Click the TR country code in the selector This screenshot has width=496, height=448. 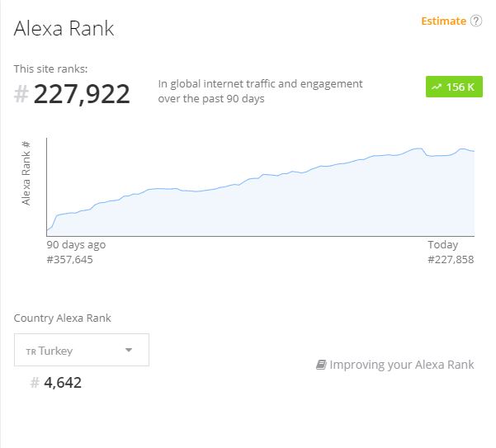[31, 351]
